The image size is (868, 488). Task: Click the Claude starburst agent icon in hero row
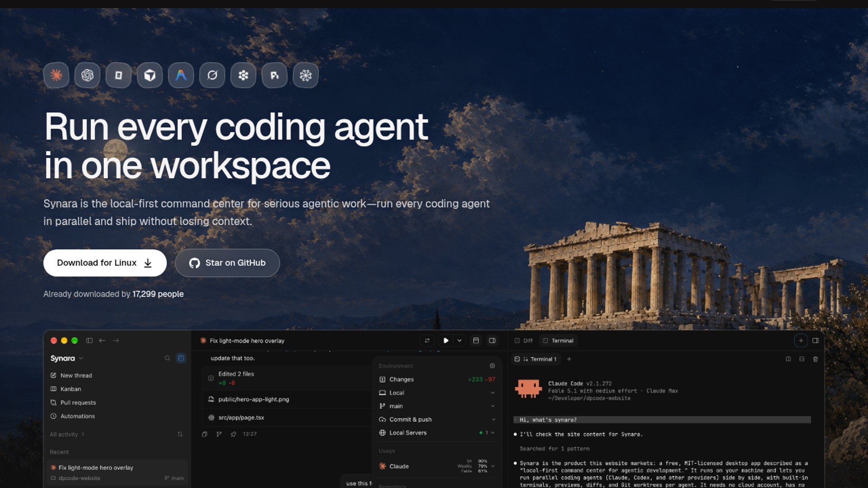(56, 75)
